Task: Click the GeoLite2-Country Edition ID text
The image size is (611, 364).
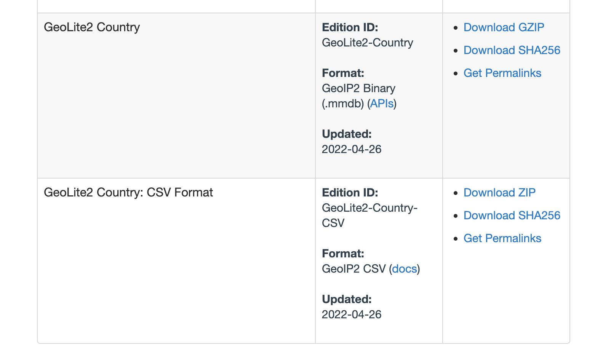Action: [x=367, y=42]
